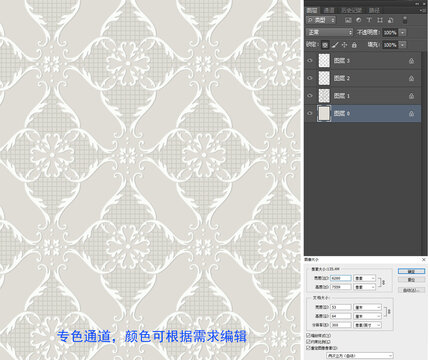Screen dimensions: 430x360
Task: Toggle the constrain proportions checkbox
Action: tap(308, 342)
